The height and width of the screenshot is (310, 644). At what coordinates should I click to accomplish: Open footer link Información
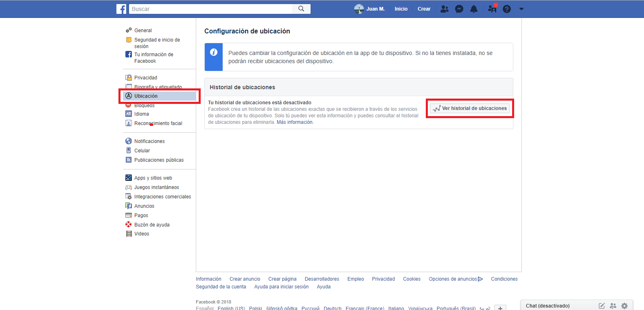pos(208,279)
